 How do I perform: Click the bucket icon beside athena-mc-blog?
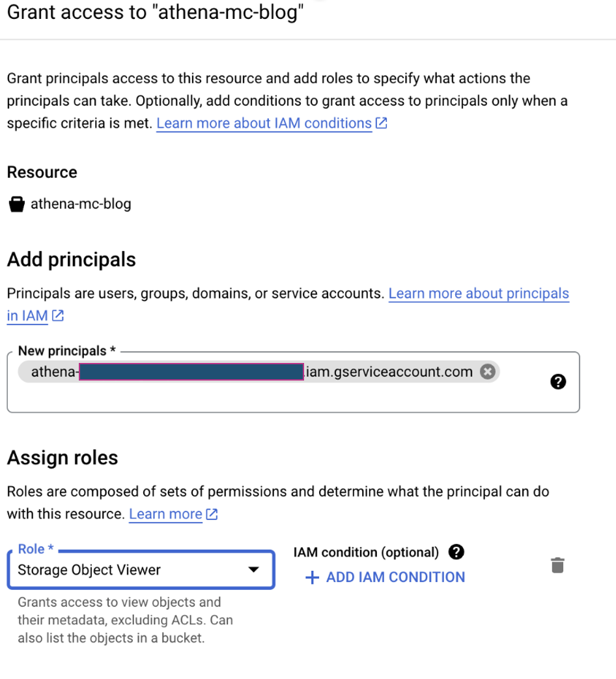click(x=16, y=205)
